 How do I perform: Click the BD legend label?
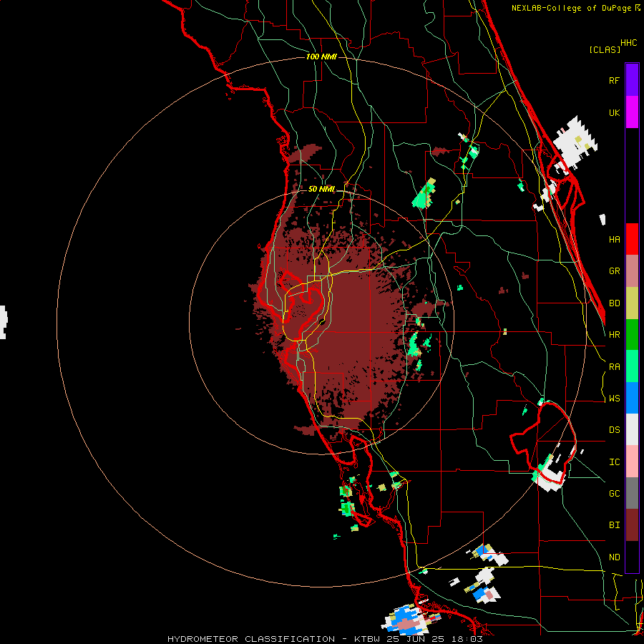click(x=614, y=303)
